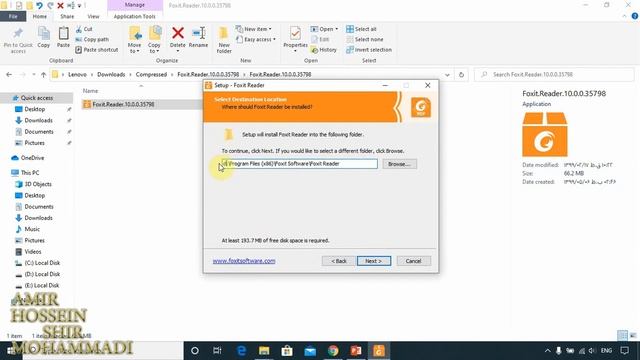Image resolution: width=640 pixels, height=360 pixels.
Task: Click Next > in Foxit Setup
Action: pos(373,261)
